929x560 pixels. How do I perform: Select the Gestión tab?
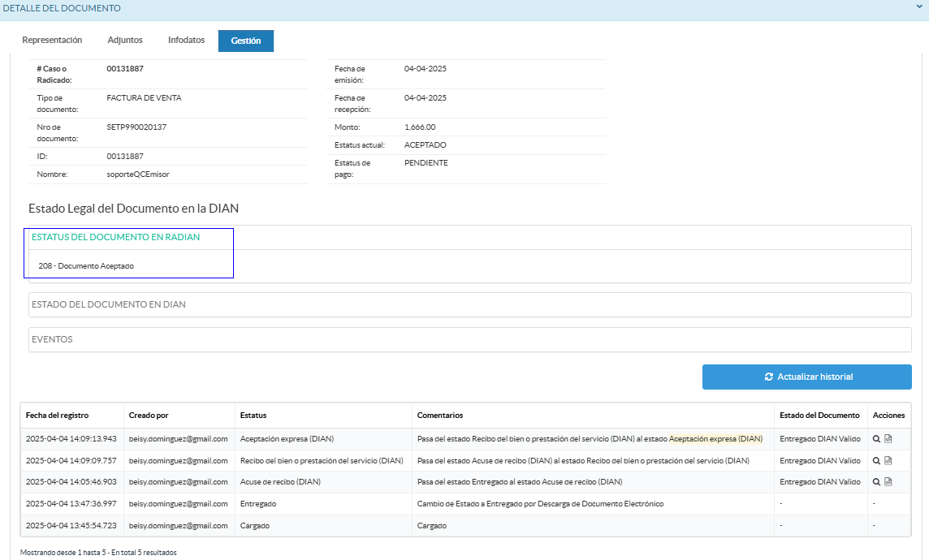(245, 41)
